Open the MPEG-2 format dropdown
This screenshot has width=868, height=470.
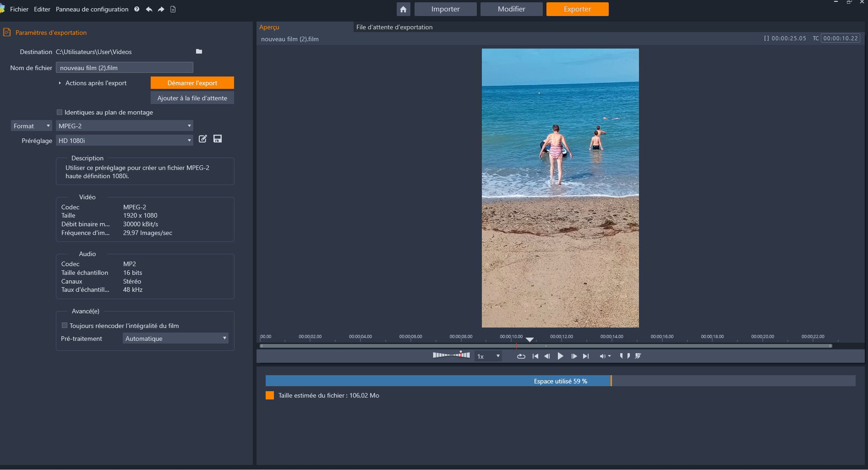pos(124,126)
